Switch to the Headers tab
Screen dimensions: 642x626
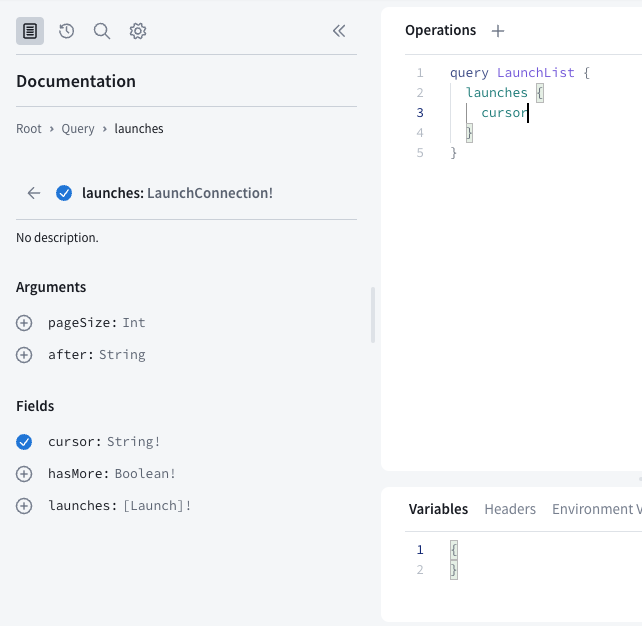coord(510,509)
